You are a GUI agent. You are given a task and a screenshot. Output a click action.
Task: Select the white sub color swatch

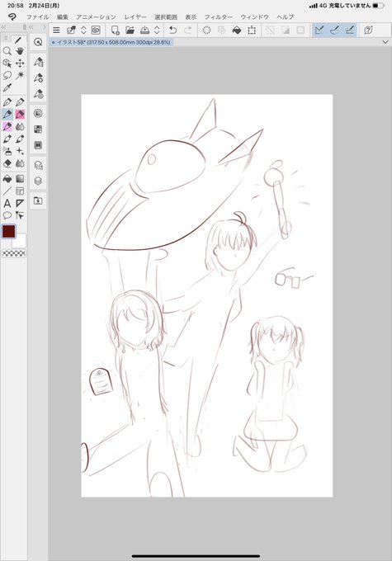point(19,241)
